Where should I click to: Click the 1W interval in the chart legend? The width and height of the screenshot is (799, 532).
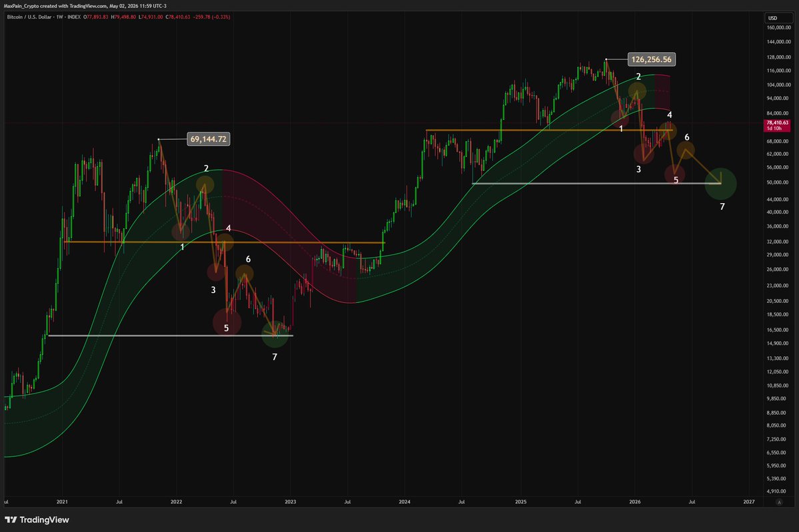click(59, 17)
